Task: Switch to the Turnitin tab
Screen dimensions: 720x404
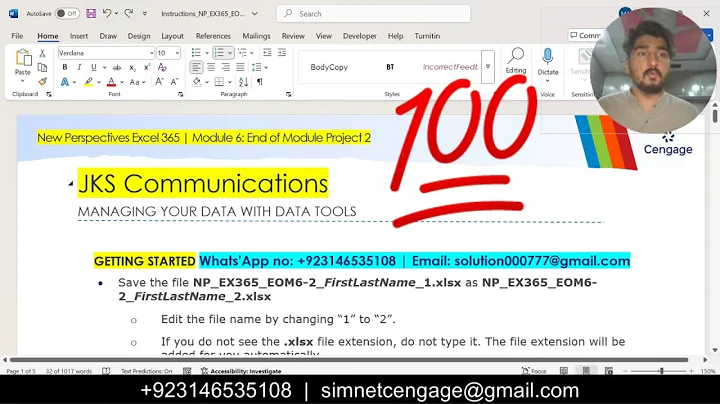Action: click(427, 36)
